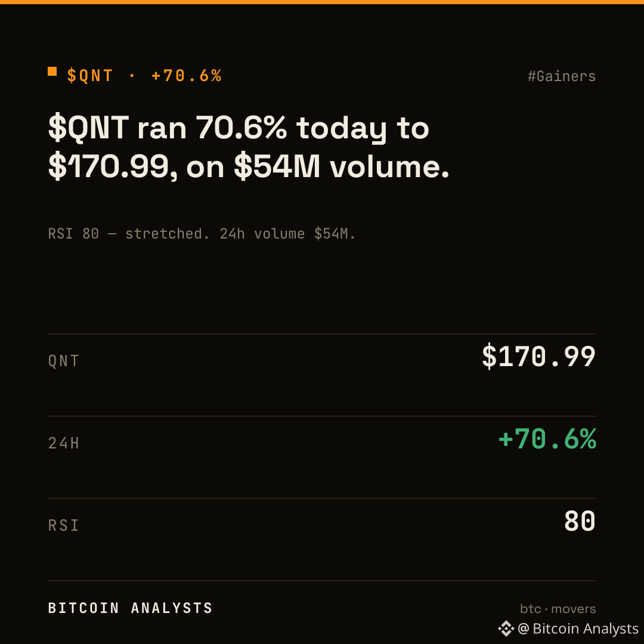Click the orange top accent bar
The image size is (644, 644).
click(x=322, y=2)
